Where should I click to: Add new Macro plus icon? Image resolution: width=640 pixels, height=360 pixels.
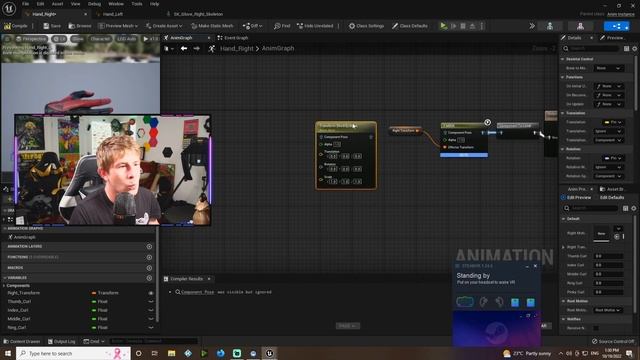click(149, 268)
